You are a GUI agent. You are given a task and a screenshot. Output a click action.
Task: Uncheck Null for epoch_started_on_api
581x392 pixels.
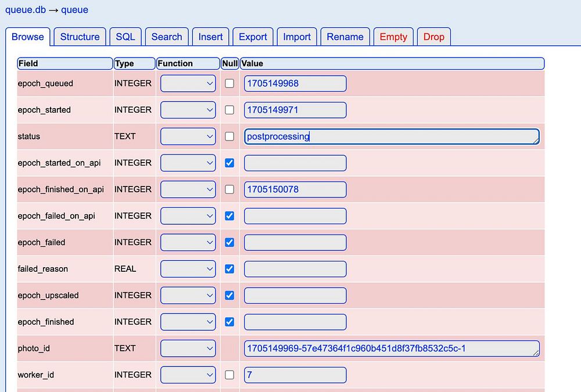click(x=229, y=163)
